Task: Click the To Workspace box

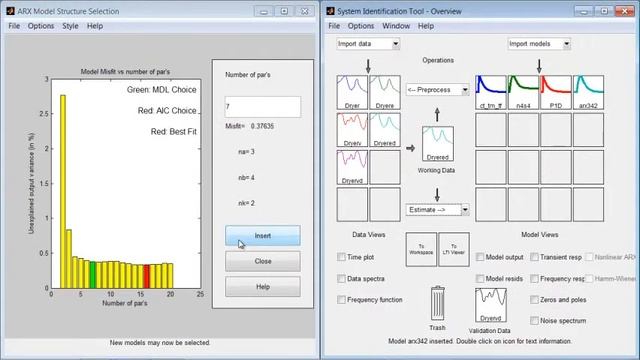Action: 421,249
